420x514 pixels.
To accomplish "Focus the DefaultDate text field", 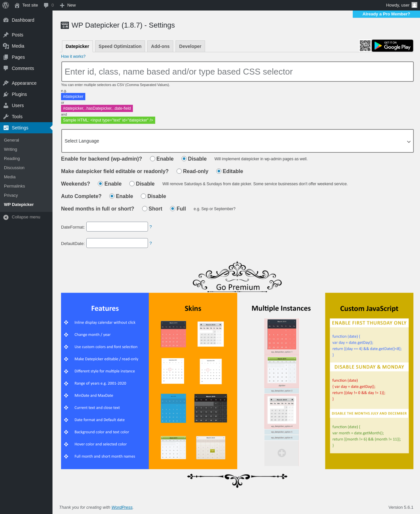I will [117, 243].
